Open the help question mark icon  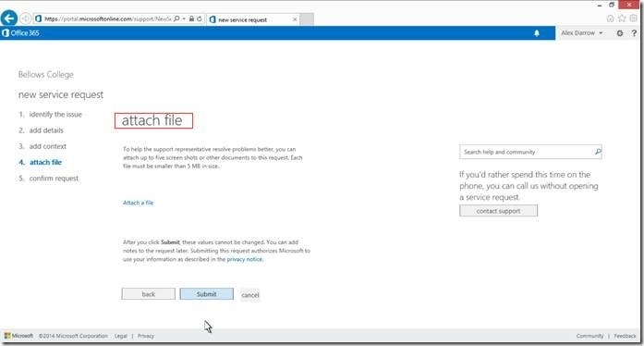634,33
